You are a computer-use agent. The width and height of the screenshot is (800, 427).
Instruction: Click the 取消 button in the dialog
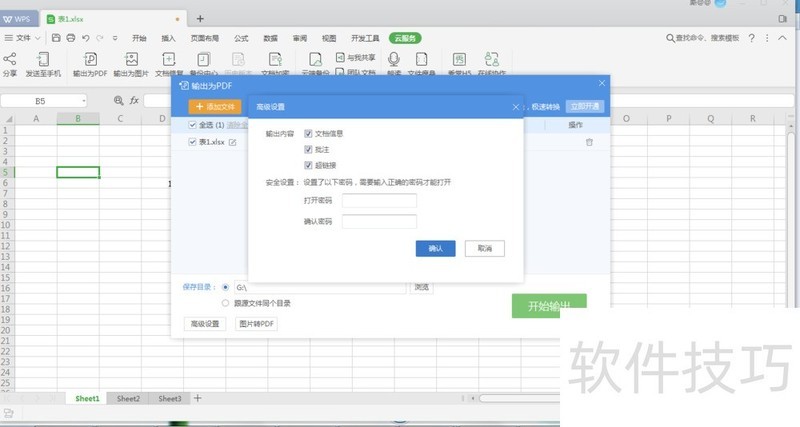pos(484,248)
